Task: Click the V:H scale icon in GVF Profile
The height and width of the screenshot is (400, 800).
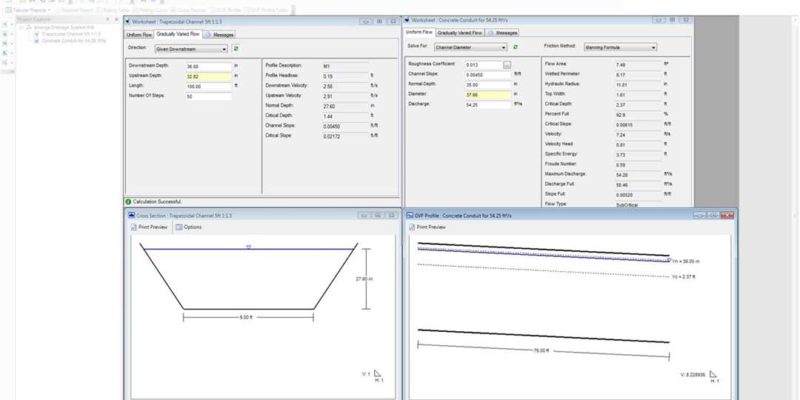Action: [x=714, y=376]
